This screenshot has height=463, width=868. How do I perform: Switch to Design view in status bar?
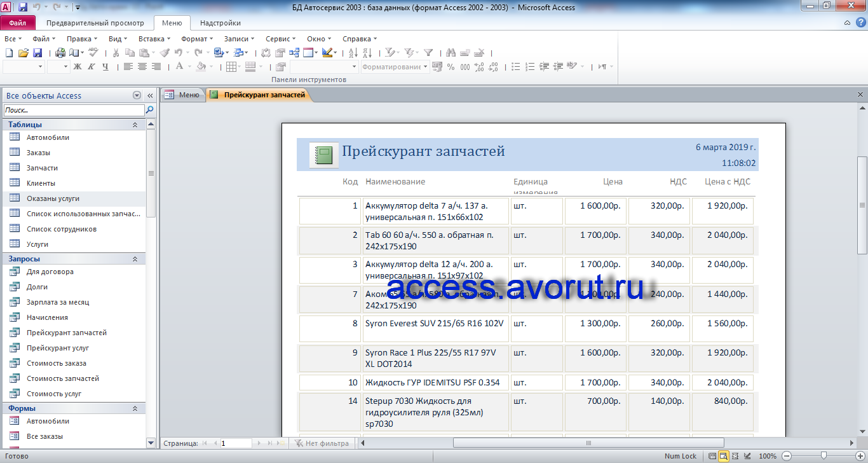click(747, 456)
